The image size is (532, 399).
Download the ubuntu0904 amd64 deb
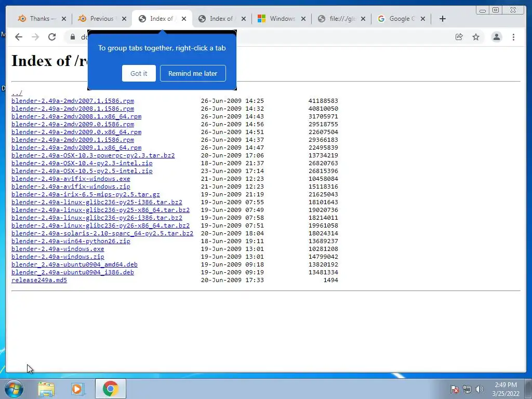(74, 264)
